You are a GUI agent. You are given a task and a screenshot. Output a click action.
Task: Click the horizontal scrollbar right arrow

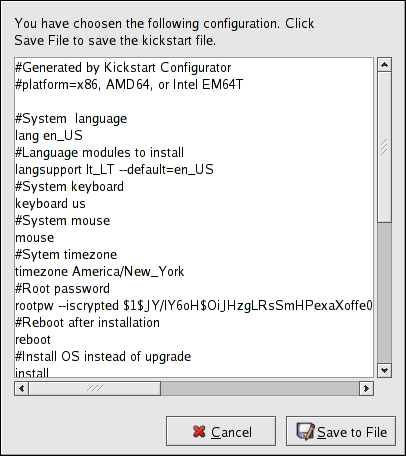point(366,388)
